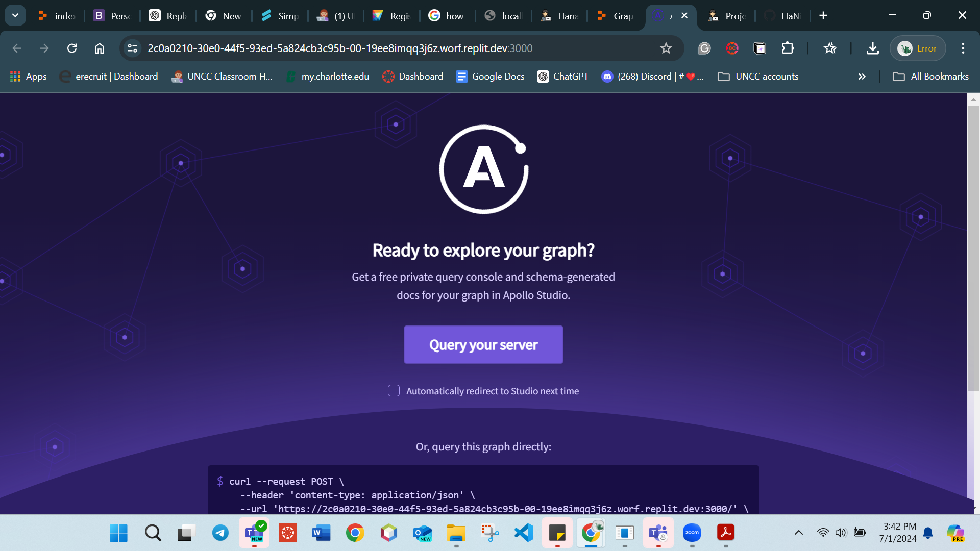Screen dimensions: 980x551
Task: Open Telegram from the taskbar
Action: (x=220, y=533)
